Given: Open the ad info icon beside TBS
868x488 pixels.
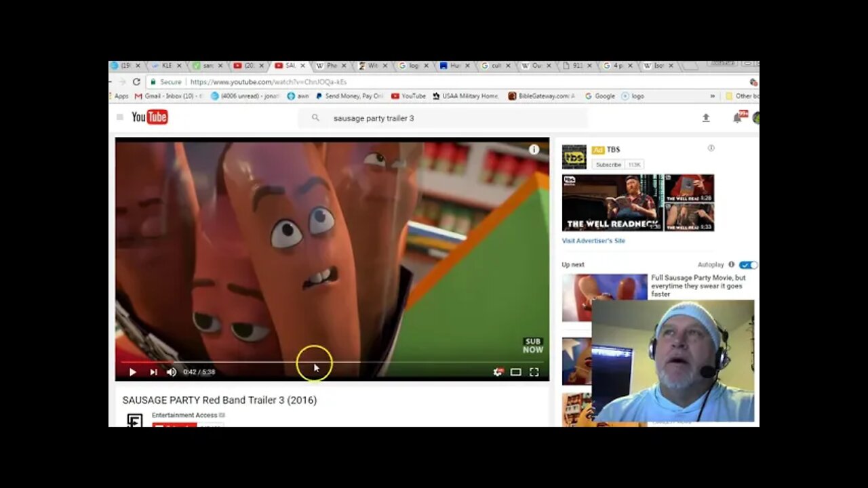Looking at the screenshot, I should pos(711,148).
